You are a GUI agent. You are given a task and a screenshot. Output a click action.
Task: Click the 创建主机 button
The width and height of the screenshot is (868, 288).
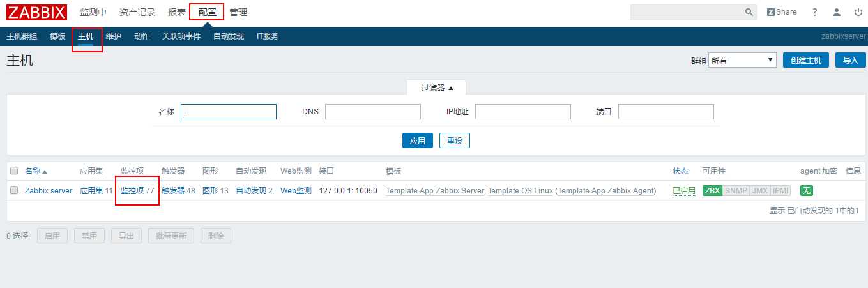pyautogui.click(x=806, y=60)
